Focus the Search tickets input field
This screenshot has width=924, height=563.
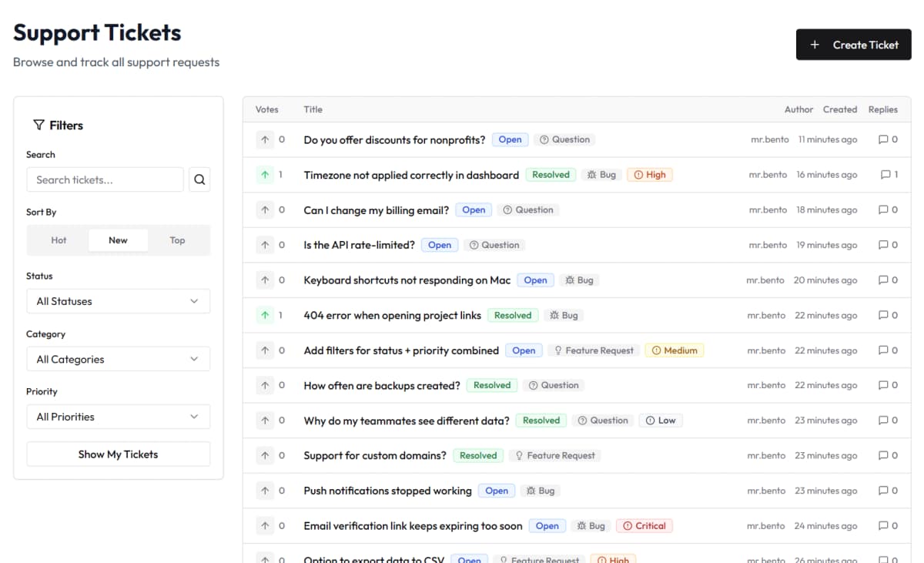pos(105,179)
